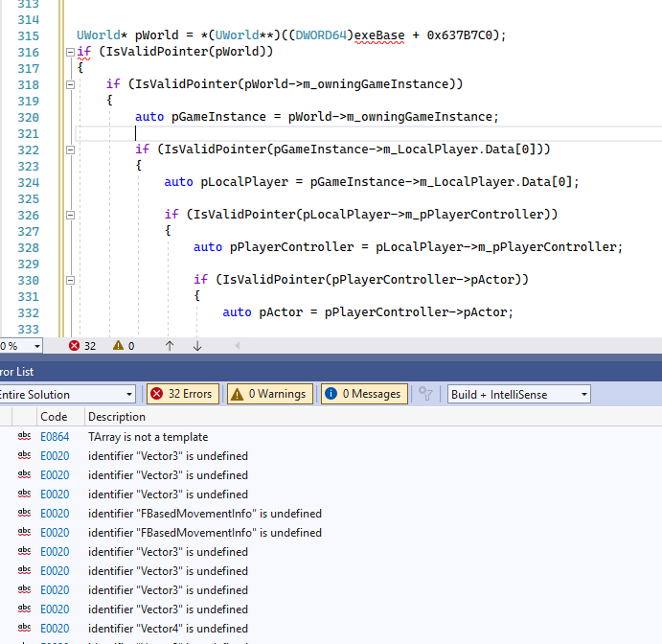The image size is (662, 644).
Task: Open E0020 link in first Vector3 error row
Action: 55,456
